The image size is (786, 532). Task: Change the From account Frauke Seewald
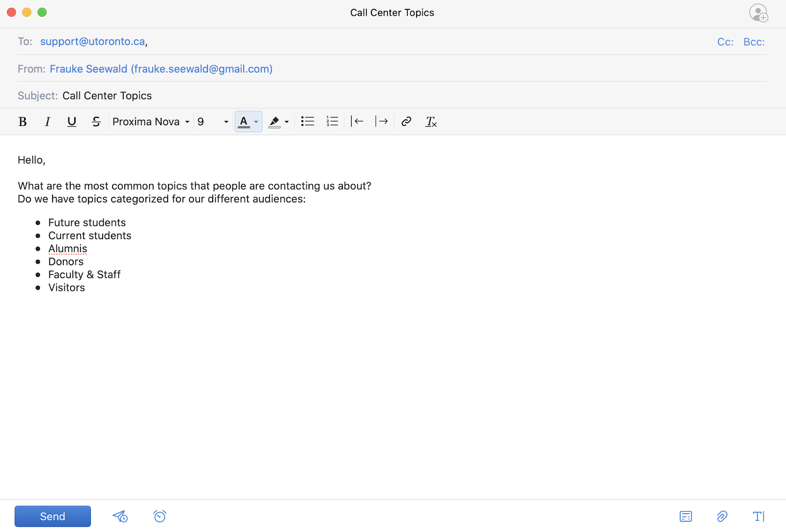click(x=161, y=69)
